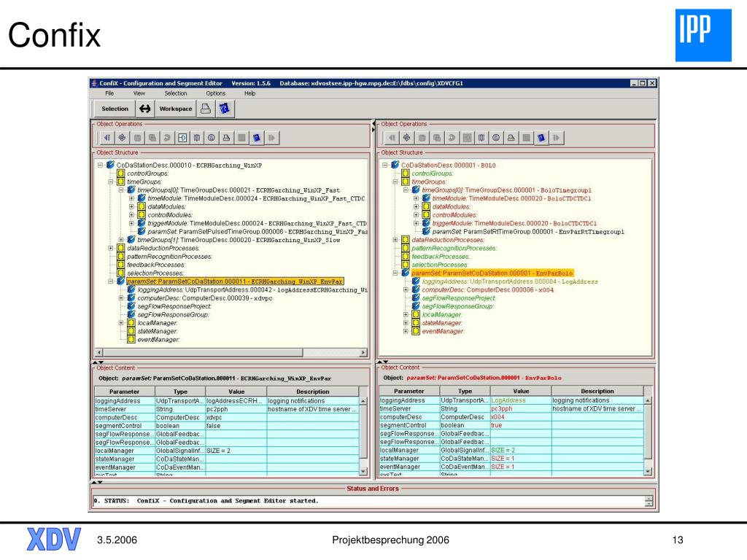This screenshot has width=747, height=560.
Task: Click the circle icon in ECRHGarching Object Operations
Action: (x=212, y=138)
